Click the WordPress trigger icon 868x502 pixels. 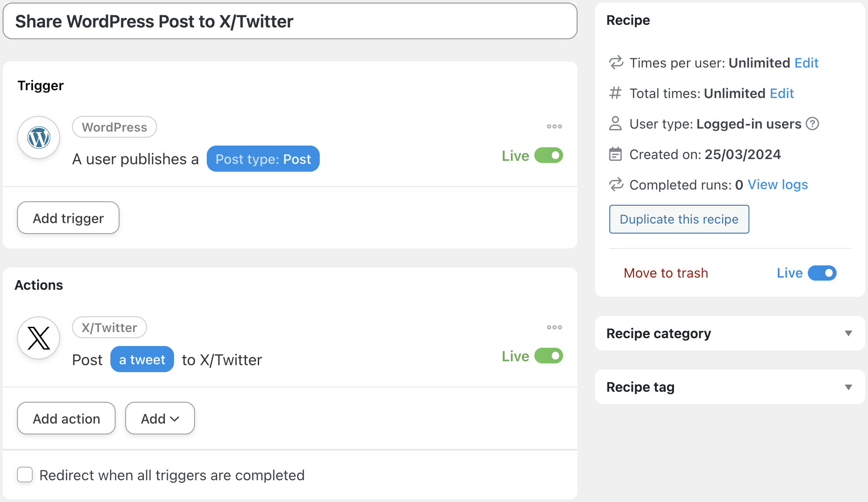click(x=38, y=137)
